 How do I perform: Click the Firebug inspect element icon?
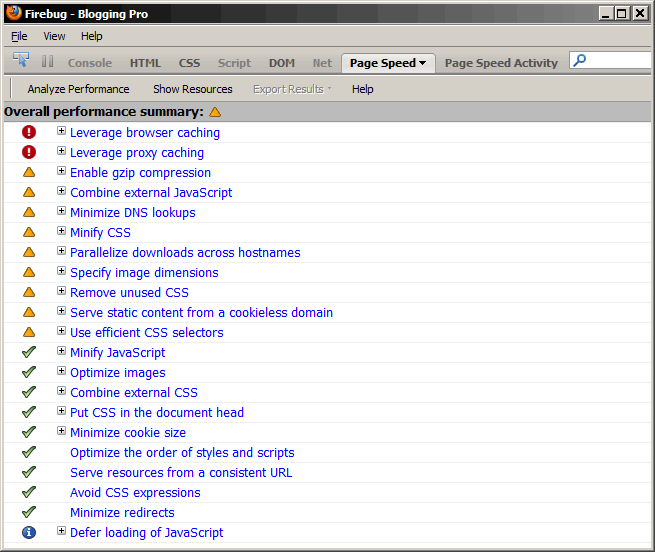click(x=21, y=60)
